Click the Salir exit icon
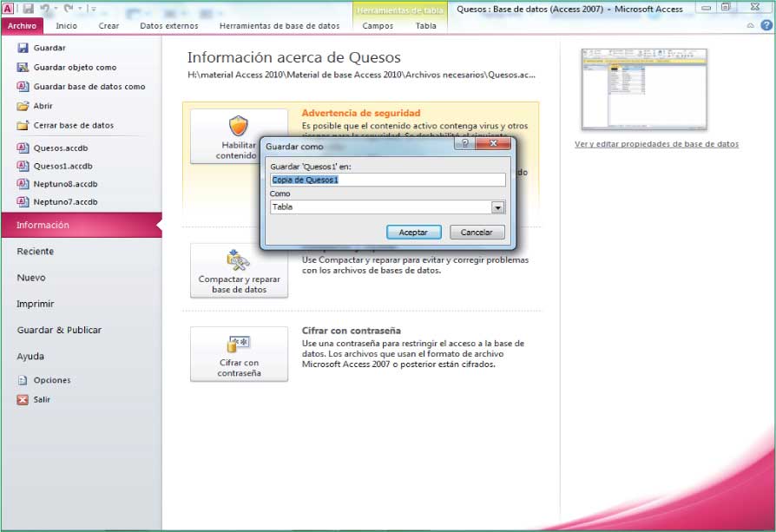The width and height of the screenshot is (776, 532). [x=23, y=399]
